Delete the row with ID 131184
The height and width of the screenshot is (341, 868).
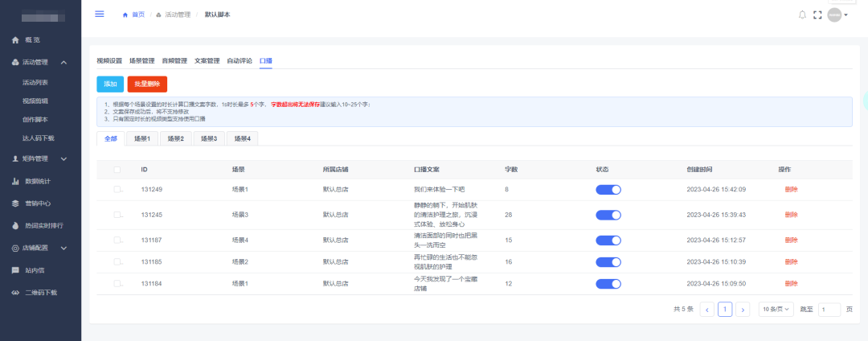click(791, 283)
